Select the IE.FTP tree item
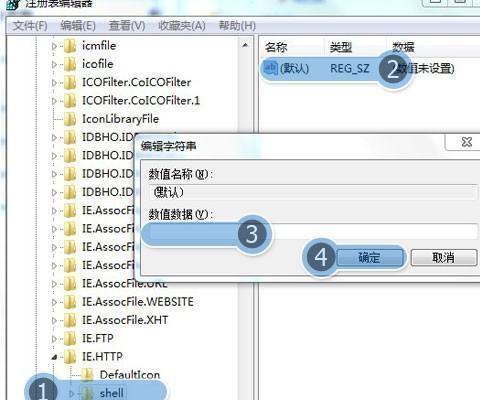 (98, 339)
